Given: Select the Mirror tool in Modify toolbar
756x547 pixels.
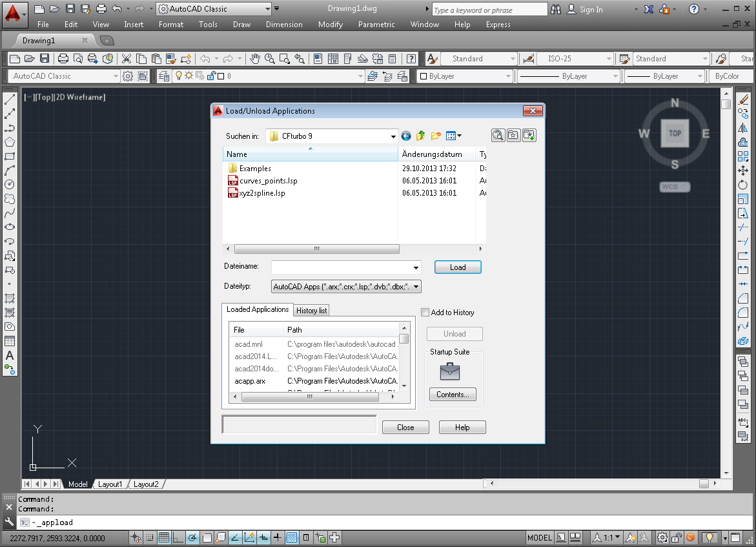Looking at the screenshot, I should 743,128.
